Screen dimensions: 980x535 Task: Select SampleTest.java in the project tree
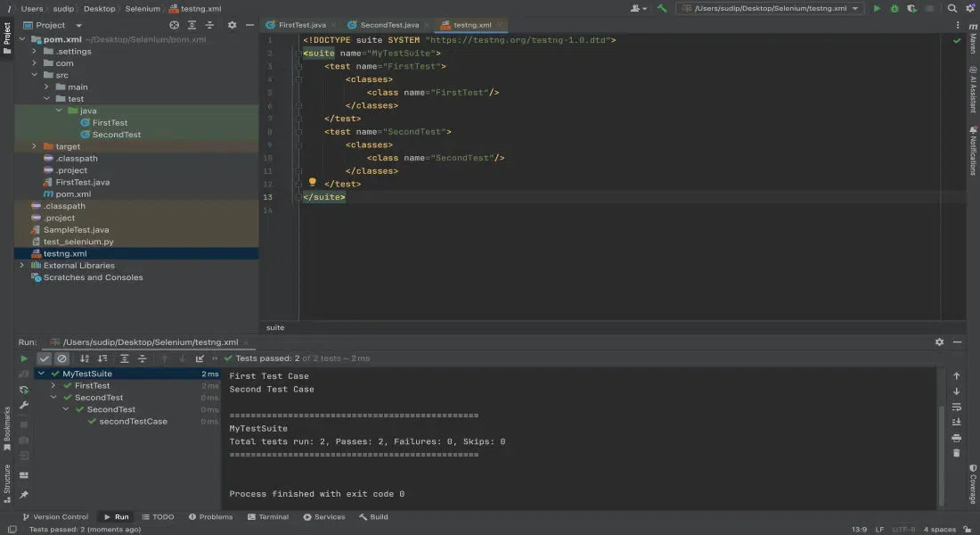(76, 230)
